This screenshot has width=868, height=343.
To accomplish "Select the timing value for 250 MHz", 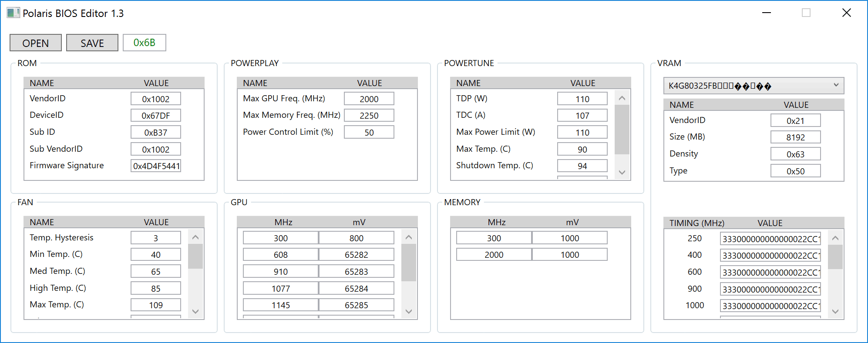I will click(x=770, y=239).
